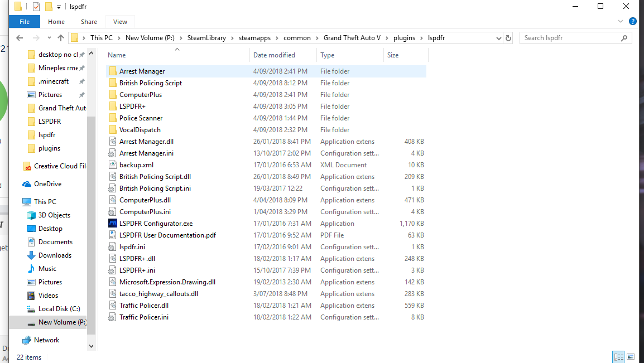Click the Forward navigation arrow
The image size is (644, 363).
[36, 38]
